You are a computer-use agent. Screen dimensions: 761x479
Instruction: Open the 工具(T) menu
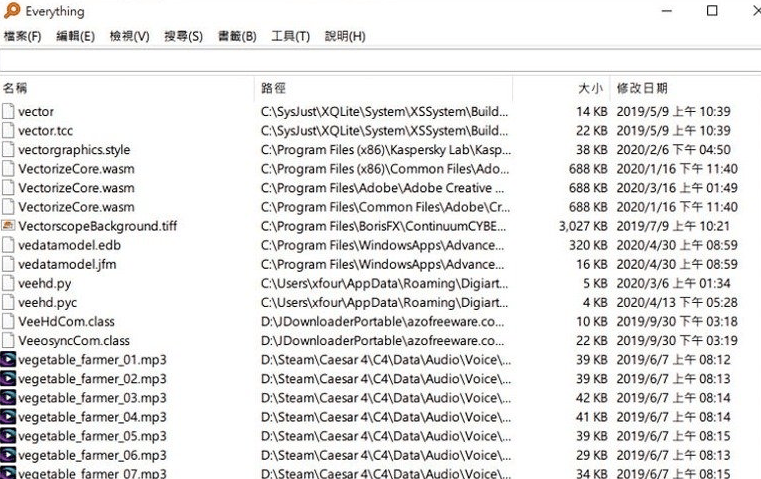point(290,36)
